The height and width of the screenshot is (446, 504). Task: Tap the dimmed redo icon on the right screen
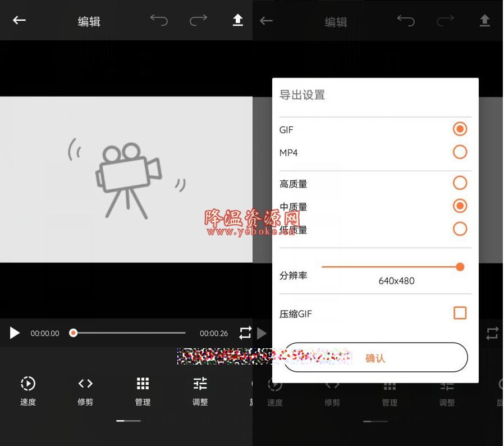point(446,21)
